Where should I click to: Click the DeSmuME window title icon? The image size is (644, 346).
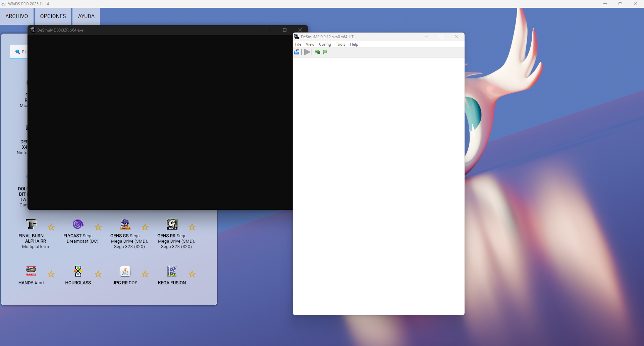pyautogui.click(x=297, y=37)
